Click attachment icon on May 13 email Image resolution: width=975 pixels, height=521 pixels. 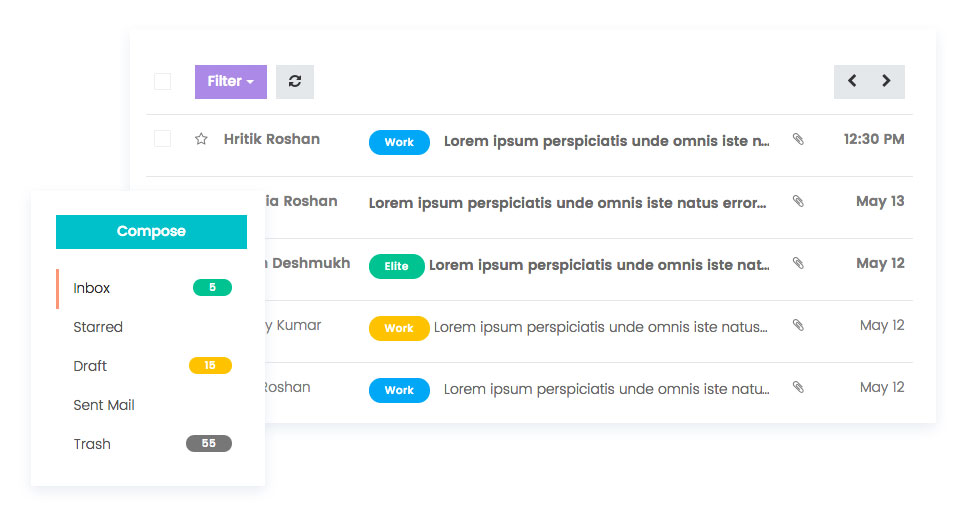(x=798, y=202)
